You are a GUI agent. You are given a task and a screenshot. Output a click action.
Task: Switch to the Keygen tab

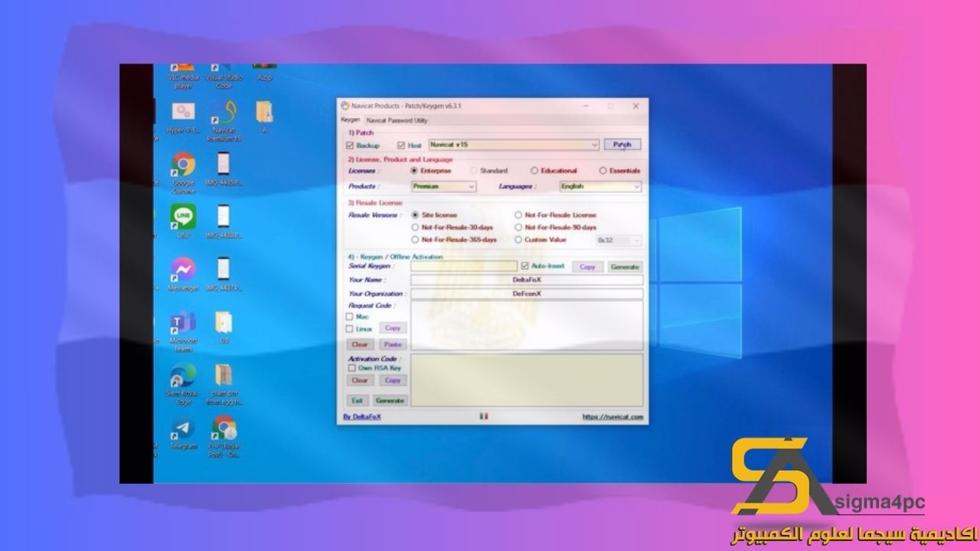click(350, 120)
